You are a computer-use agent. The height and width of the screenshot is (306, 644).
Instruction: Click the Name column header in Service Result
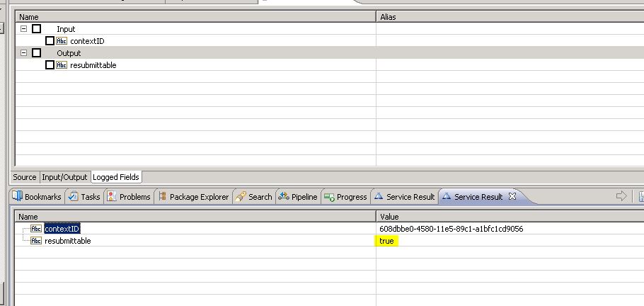coord(196,217)
